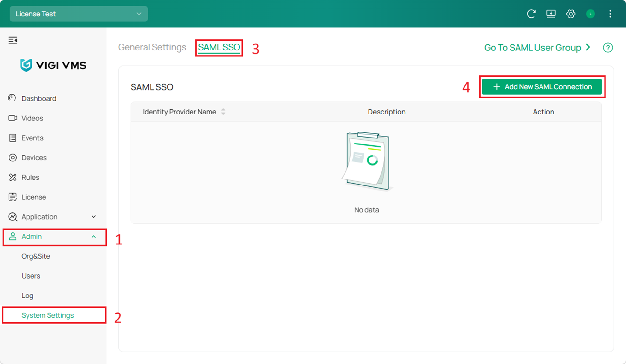Open Devices in the sidebar

click(34, 157)
